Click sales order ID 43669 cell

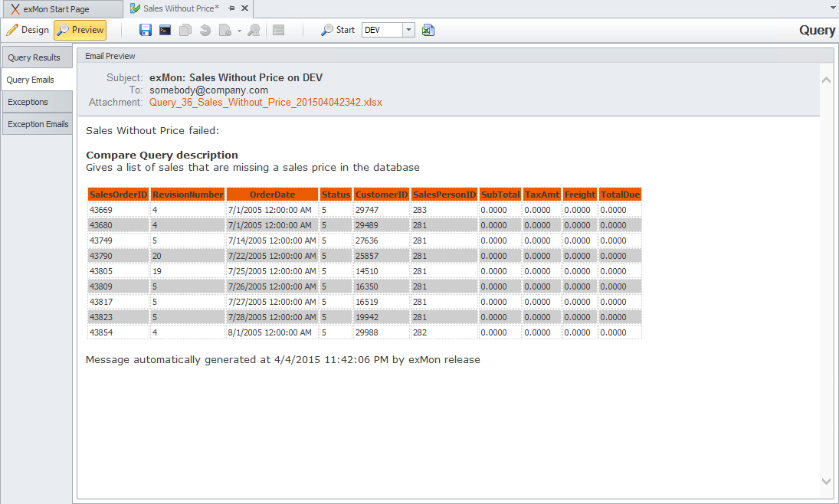tap(118, 210)
